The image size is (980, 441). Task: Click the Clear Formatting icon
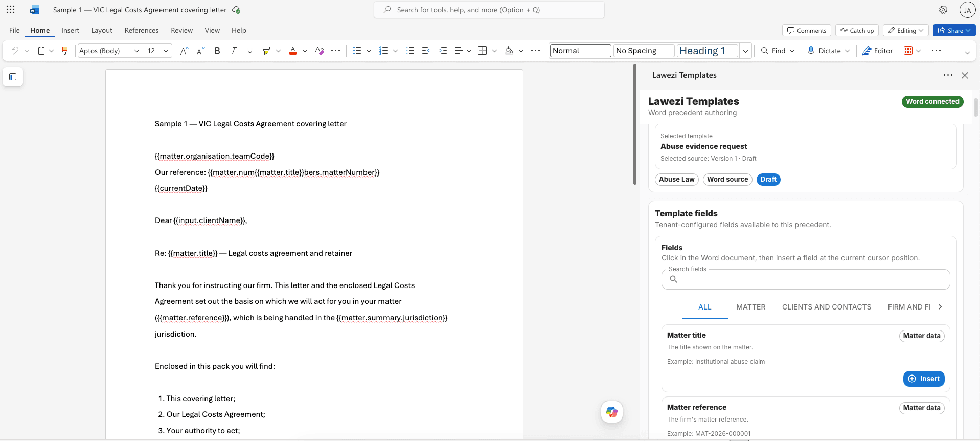pyautogui.click(x=320, y=51)
